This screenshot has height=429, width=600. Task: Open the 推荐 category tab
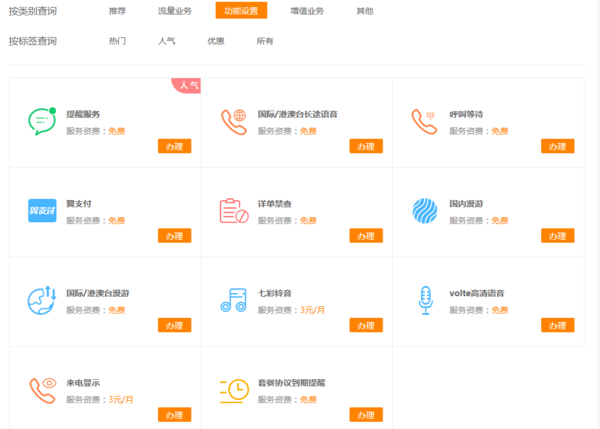pos(117,11)
